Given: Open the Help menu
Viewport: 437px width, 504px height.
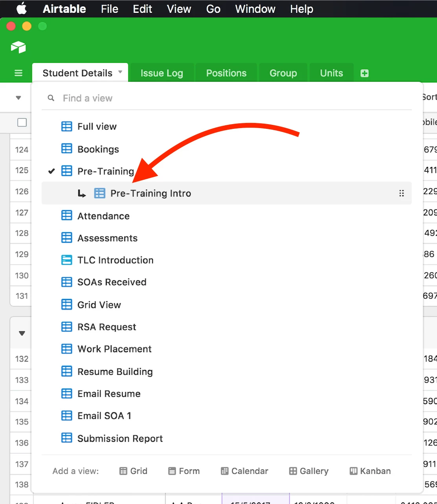Looking at the screenshot, I should tap(301, 9).
